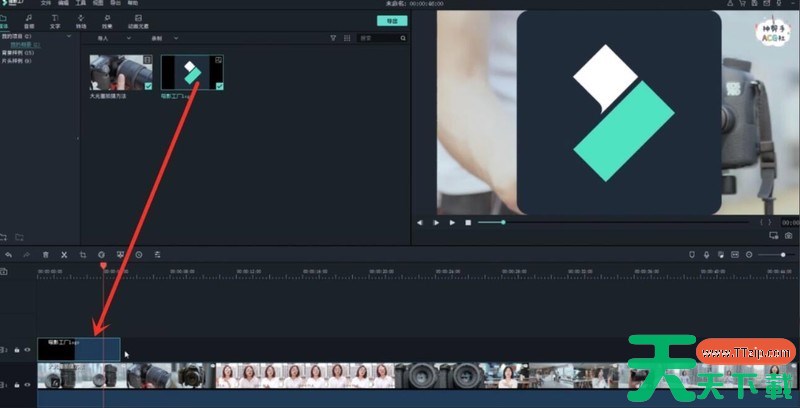
Task: Click the Color palette icon in timeline toolbar
Action: point(102,254)
